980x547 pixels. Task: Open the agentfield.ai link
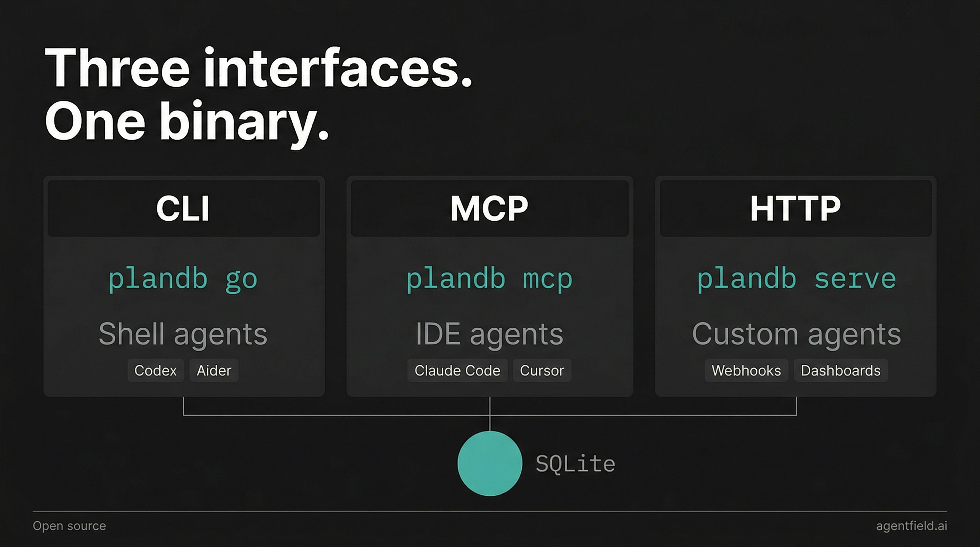click(911, 526)
